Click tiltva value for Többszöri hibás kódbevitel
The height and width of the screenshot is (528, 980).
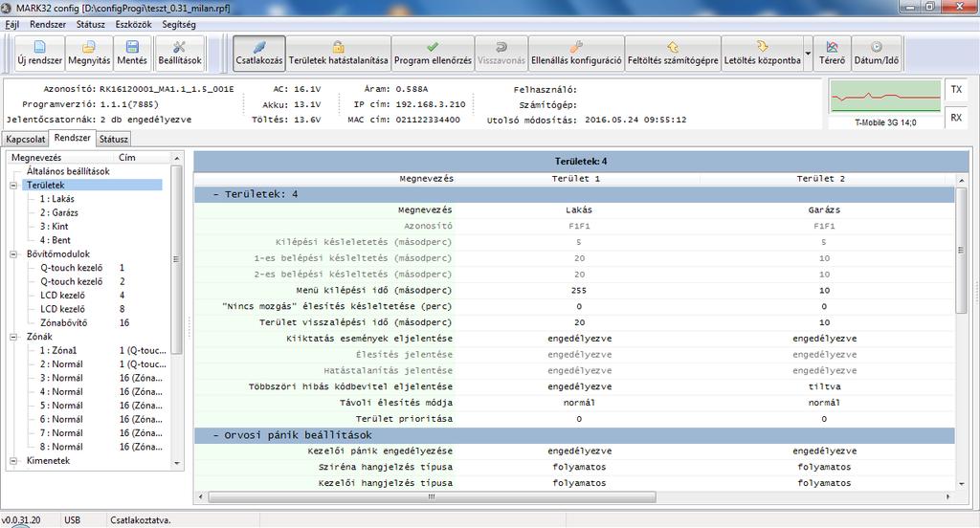(x=824, y=386)
